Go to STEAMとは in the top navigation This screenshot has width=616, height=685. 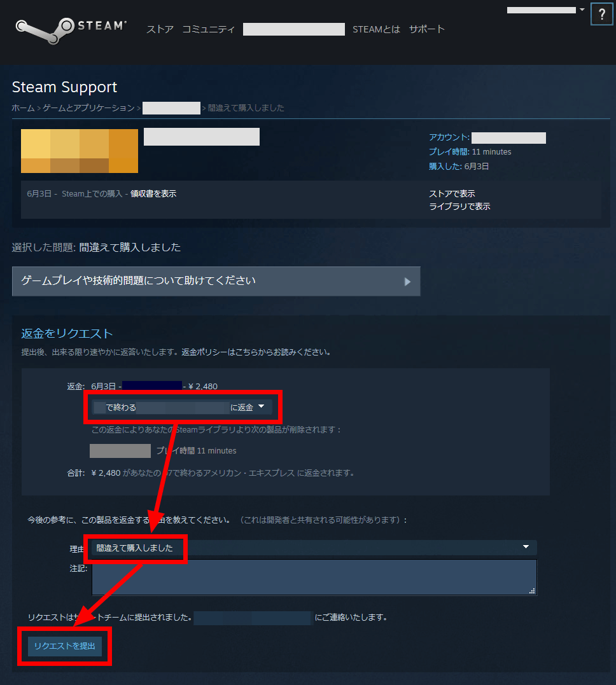point(376,29)
